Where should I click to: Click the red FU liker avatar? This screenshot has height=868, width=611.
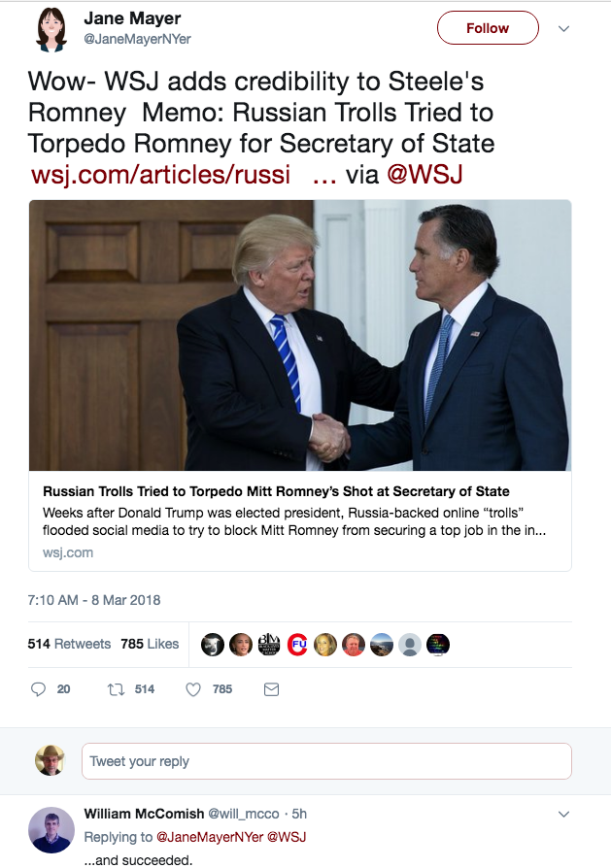pyautogui.click(x=297, y=645)
